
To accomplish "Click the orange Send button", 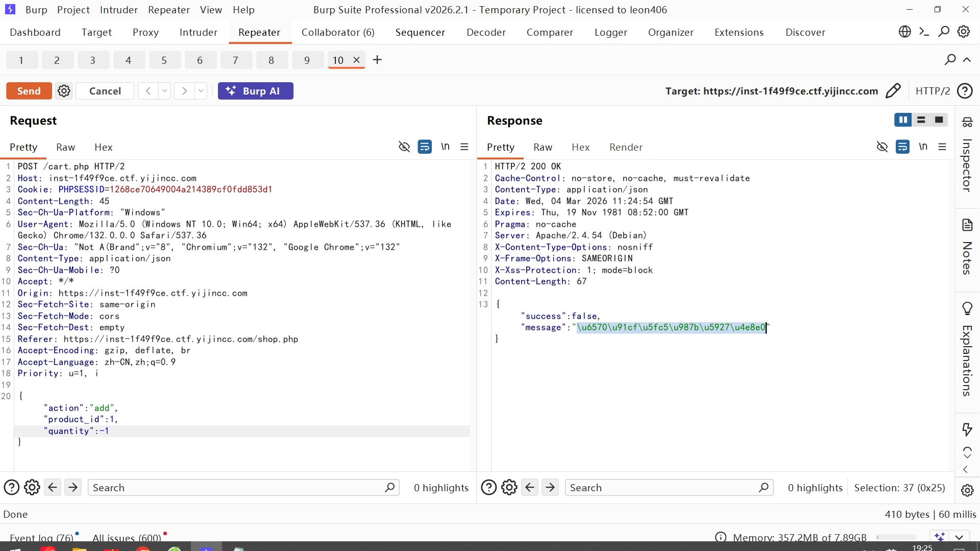I will coord(29,91).
